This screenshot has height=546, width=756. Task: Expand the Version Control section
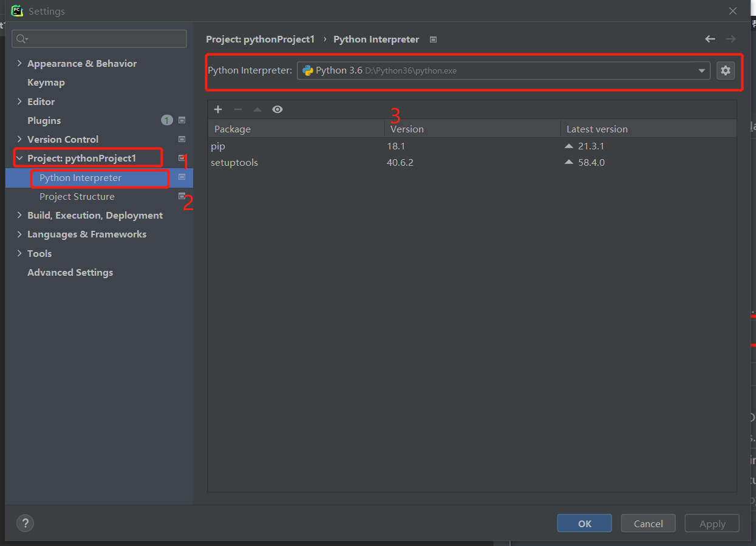pos(20,139)
